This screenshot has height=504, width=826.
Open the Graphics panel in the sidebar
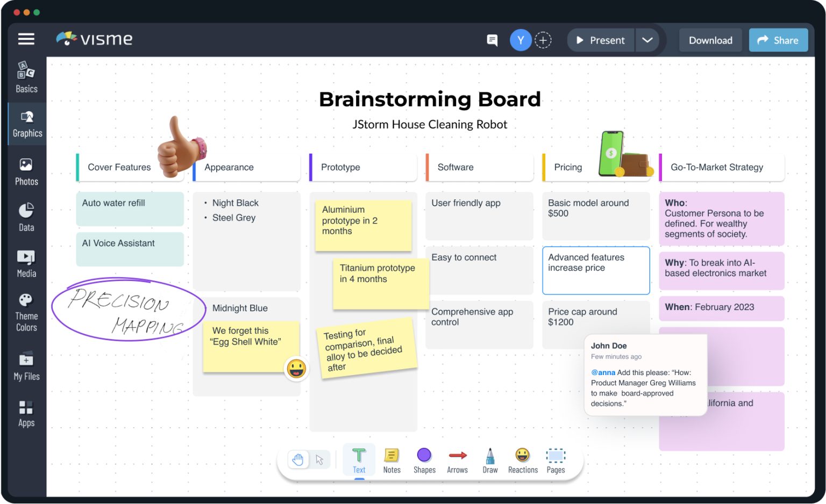point(26,124)
